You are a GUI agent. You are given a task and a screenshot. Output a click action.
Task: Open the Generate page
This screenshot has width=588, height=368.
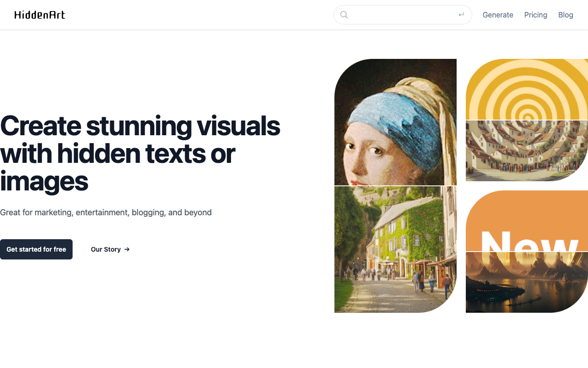click(x=498, y=15)
